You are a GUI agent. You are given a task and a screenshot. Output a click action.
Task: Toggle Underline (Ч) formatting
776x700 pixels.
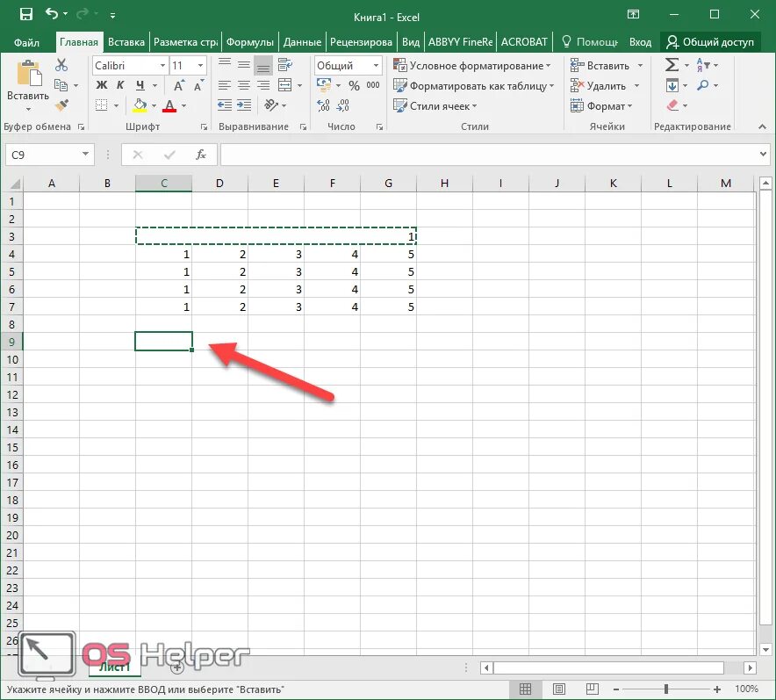(x=140, y=85)
